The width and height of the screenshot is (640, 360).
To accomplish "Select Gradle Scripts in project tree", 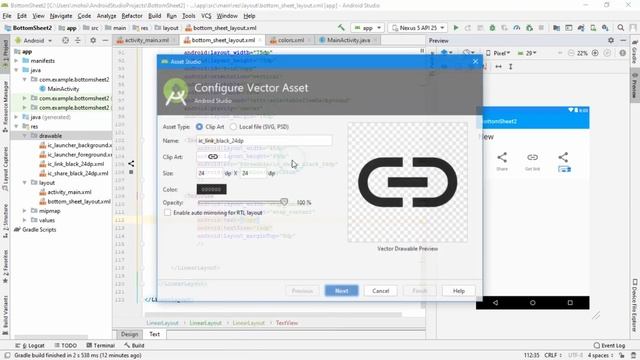I will pos(39,229).
